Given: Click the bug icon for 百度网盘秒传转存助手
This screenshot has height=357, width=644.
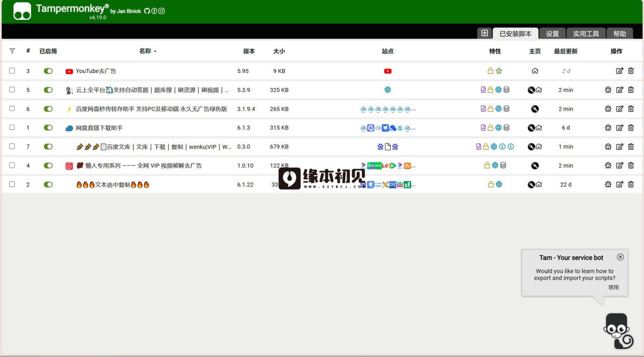Looking at the screenshot, I should pyautogui.click(x=608, y=109).
